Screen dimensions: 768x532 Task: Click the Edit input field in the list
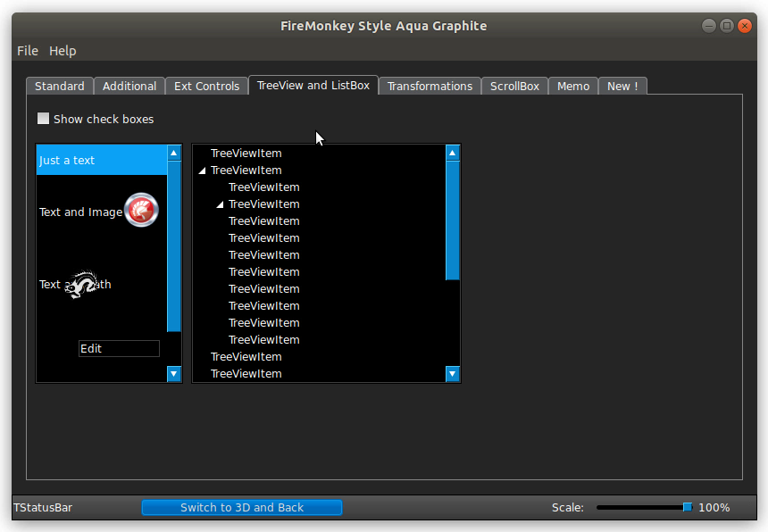[119, 348]
